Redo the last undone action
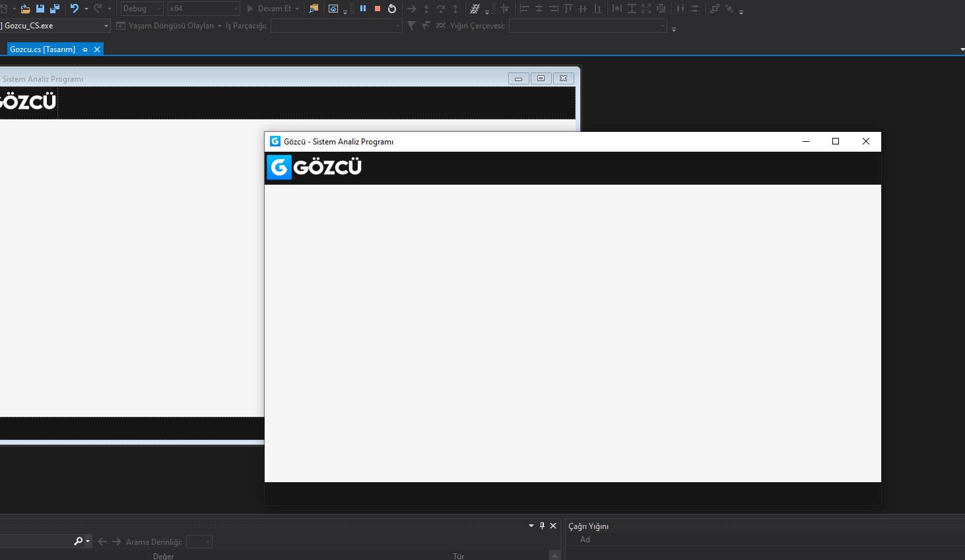The height and width of the screenshot is (560, 965). [98, 9]
